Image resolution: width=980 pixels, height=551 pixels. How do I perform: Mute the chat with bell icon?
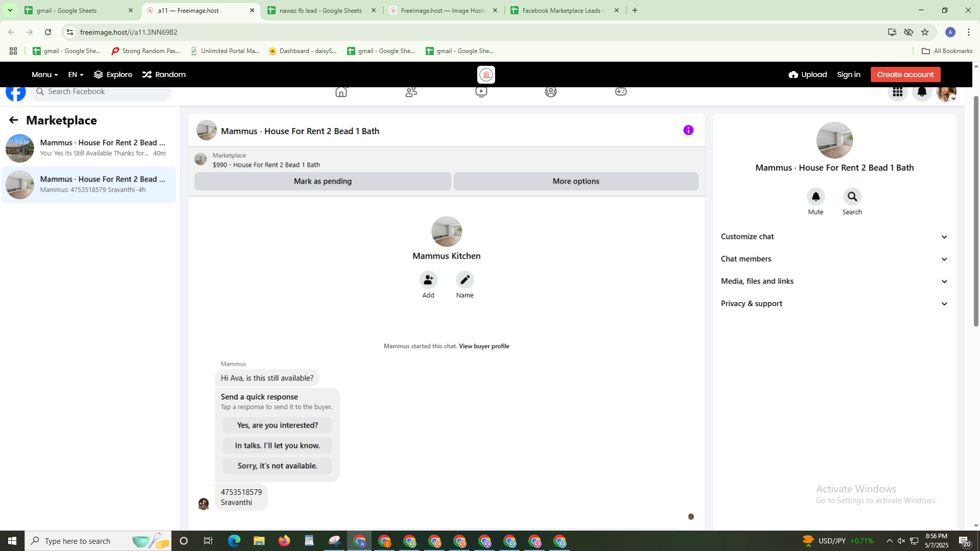(x=815, y=197)
